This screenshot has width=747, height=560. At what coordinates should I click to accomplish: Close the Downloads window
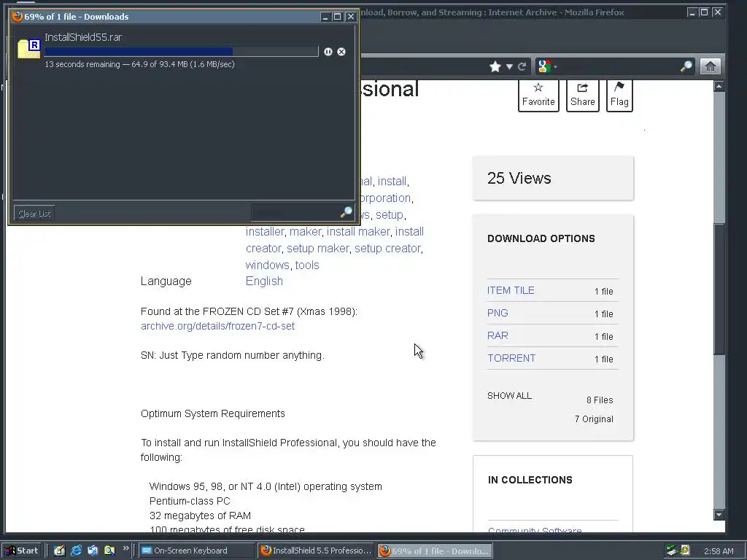pos(351,17)
